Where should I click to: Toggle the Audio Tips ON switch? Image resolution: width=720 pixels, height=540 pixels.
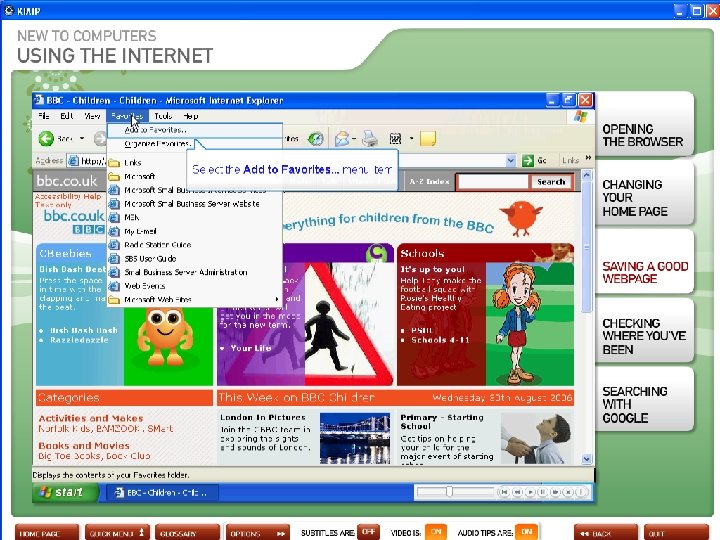526,532
